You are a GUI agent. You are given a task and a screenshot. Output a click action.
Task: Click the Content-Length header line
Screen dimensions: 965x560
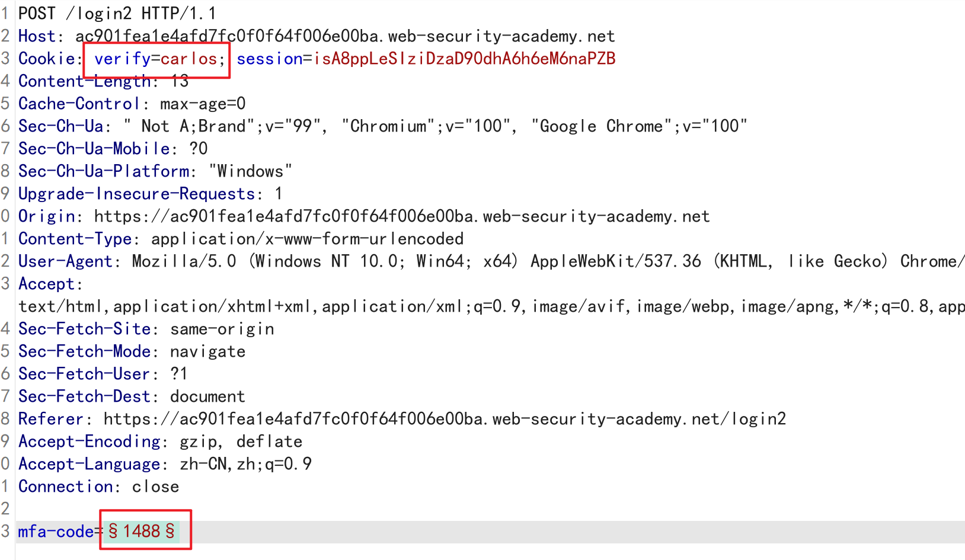tap(103, 81)
